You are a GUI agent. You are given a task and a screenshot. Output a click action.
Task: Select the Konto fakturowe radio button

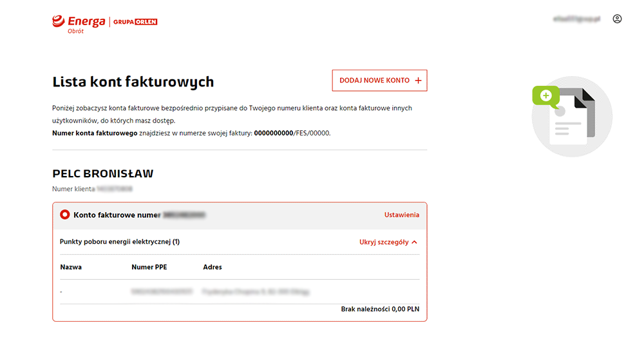64,215
